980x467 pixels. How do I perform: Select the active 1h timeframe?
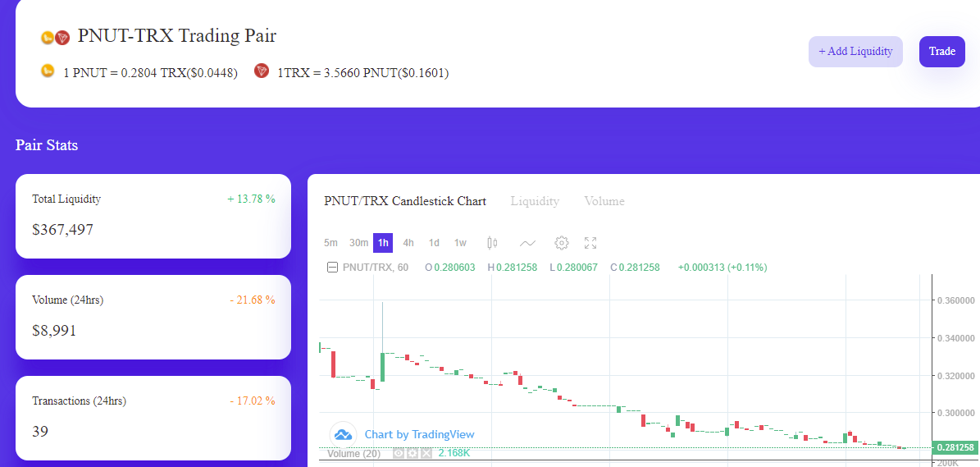(x=383, y=243)
